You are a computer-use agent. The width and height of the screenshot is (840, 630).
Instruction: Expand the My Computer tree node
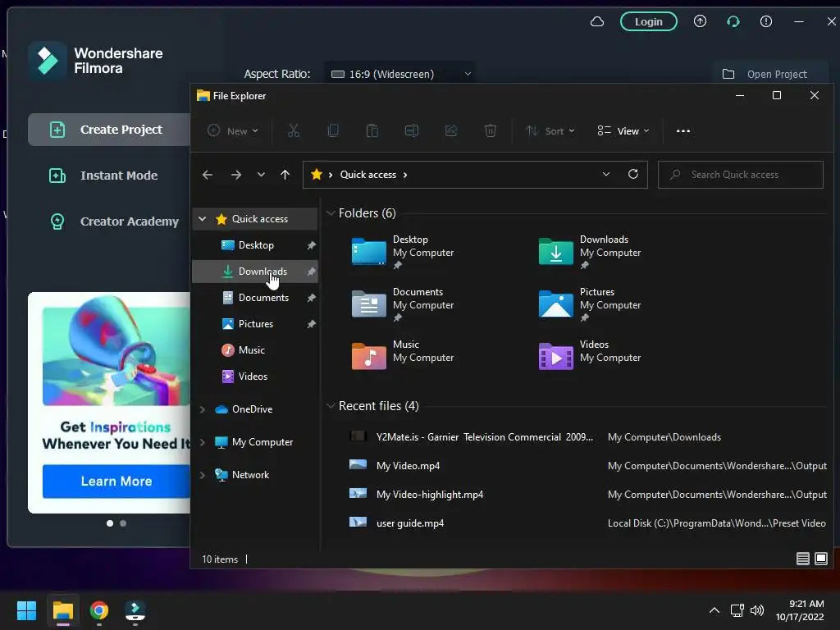(203, 442)
